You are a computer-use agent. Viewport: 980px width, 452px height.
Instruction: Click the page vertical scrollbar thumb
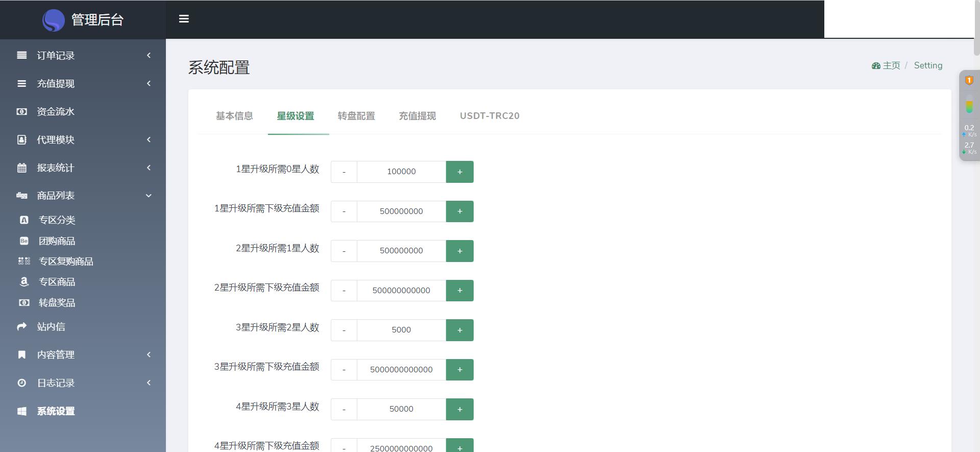pyautogui.click(x=977, y=28)
